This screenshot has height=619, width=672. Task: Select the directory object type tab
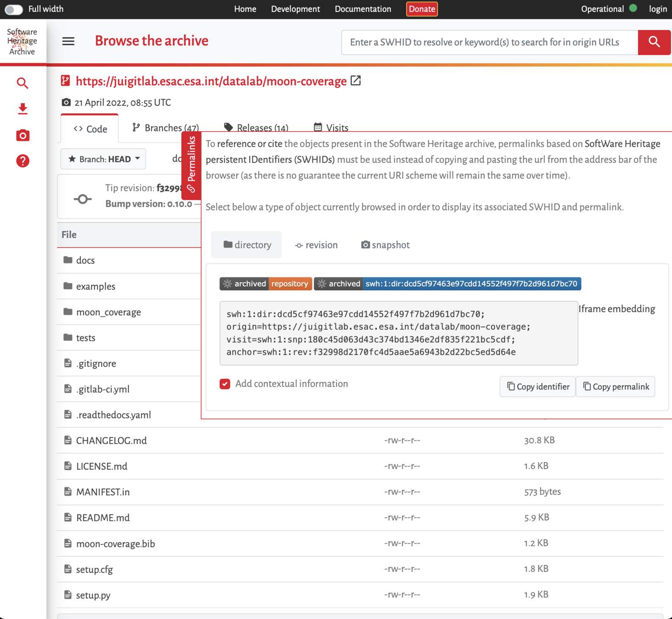(x=247, y=245)
